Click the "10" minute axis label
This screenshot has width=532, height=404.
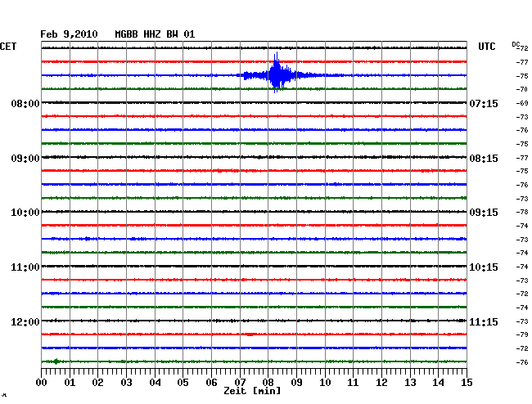point(325,382)
